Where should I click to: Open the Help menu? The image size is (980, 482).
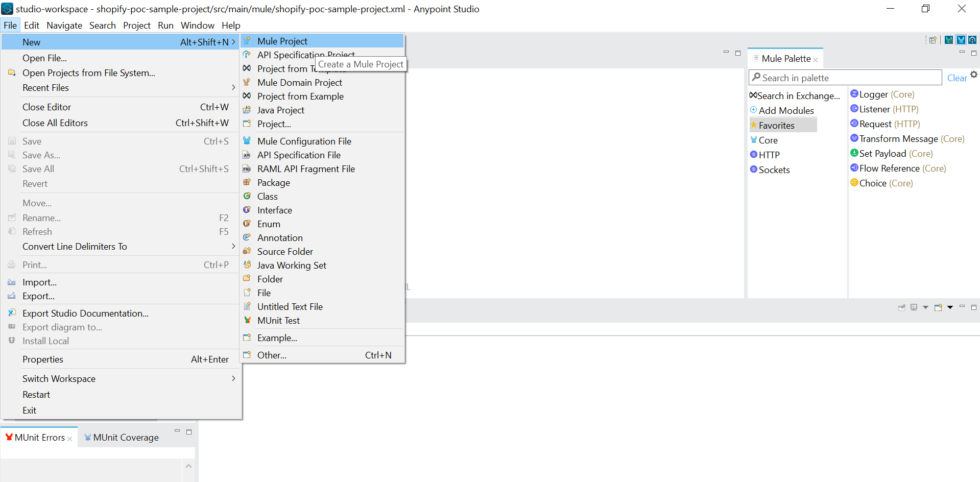click(231, 25)
